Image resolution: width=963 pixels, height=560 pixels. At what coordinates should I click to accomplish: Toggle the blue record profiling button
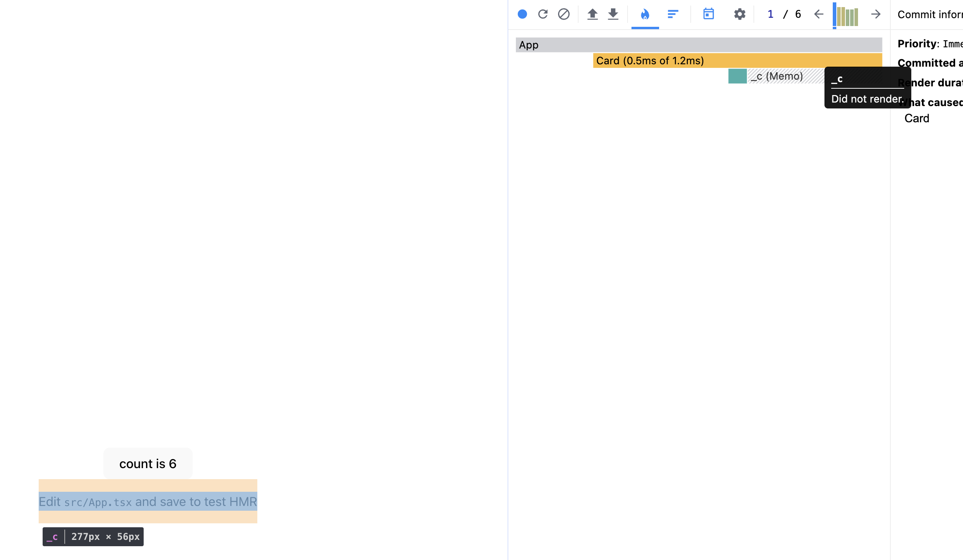pyautogui.click(x=522, y=14)
